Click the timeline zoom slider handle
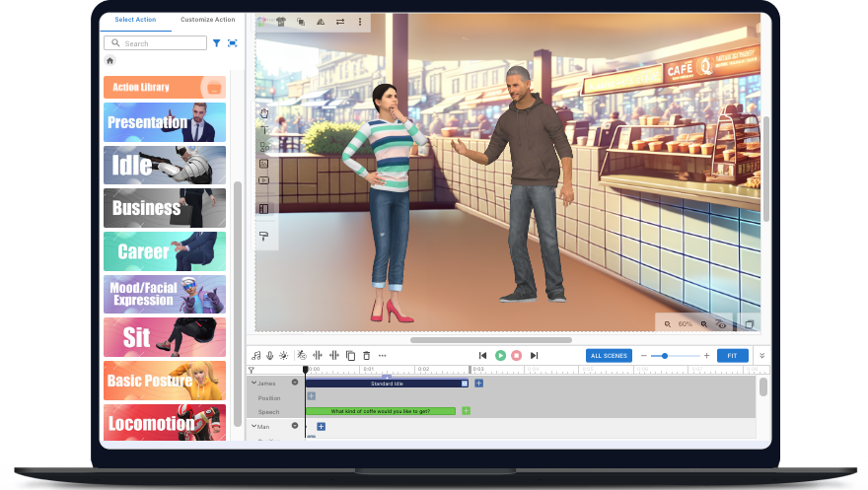 click(x=665, y=355)
